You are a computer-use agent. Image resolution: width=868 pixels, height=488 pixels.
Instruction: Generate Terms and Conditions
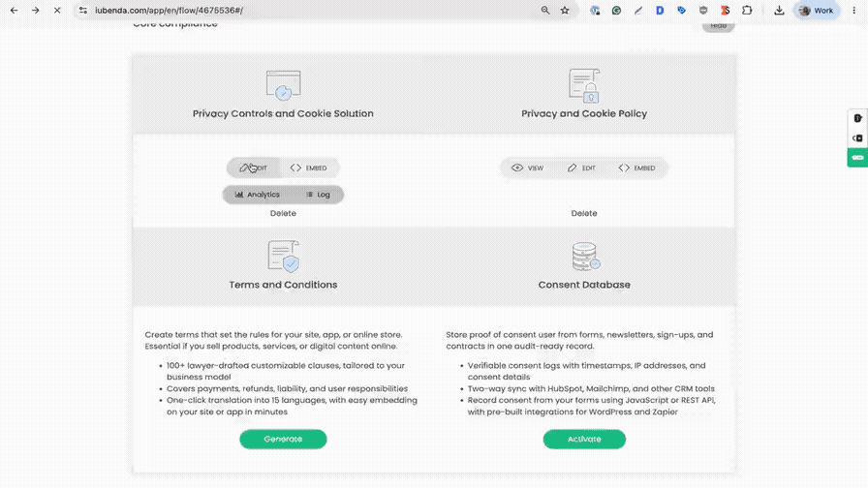coord(283,440)
